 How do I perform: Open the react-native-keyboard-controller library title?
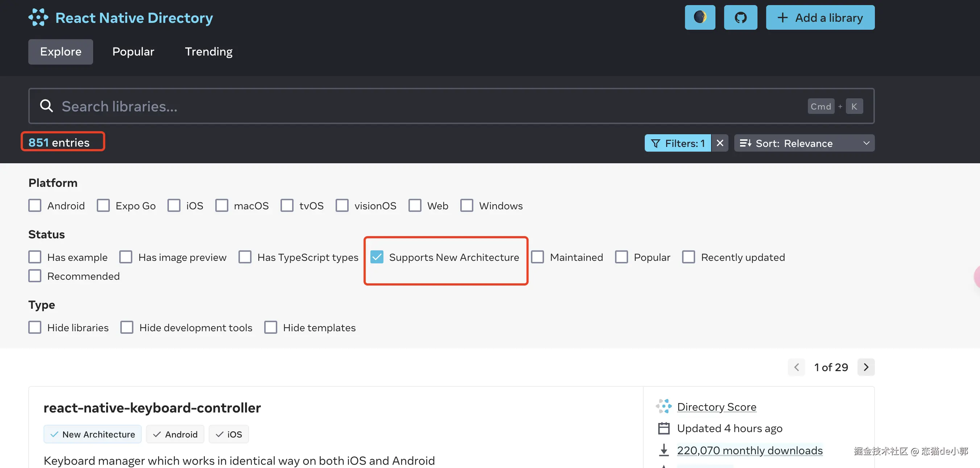tap(152, 408)
